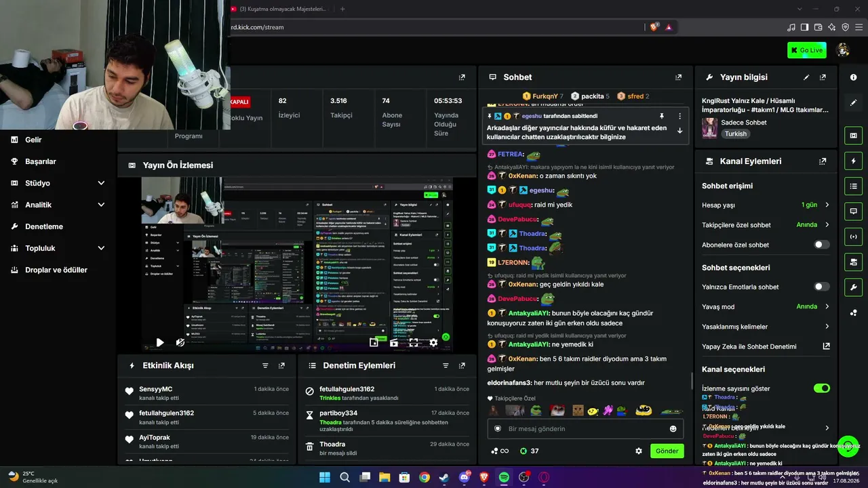Enter fullscreen on the stream preview
Viewport: 868px width, 488px height.
tap(414, 343)
